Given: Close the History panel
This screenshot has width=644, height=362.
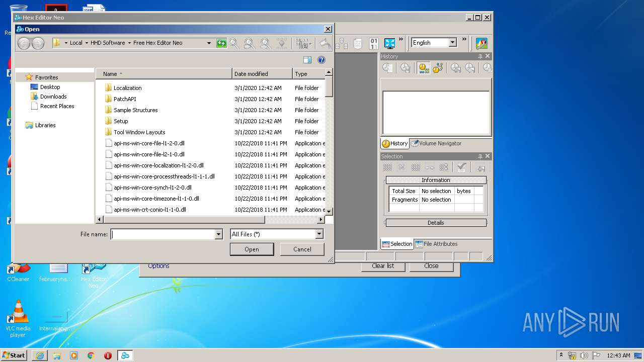Looking at the screenshot, I should tap(488, 56).
